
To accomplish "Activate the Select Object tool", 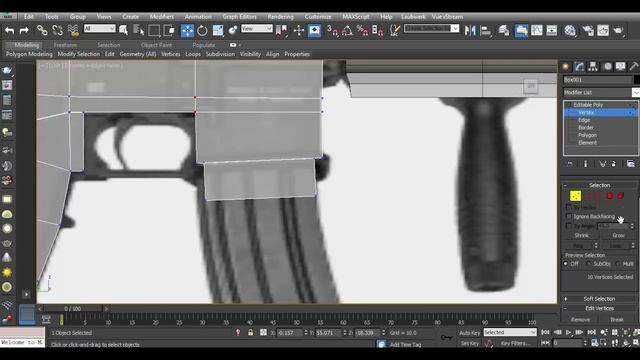I will coord(123,30).
